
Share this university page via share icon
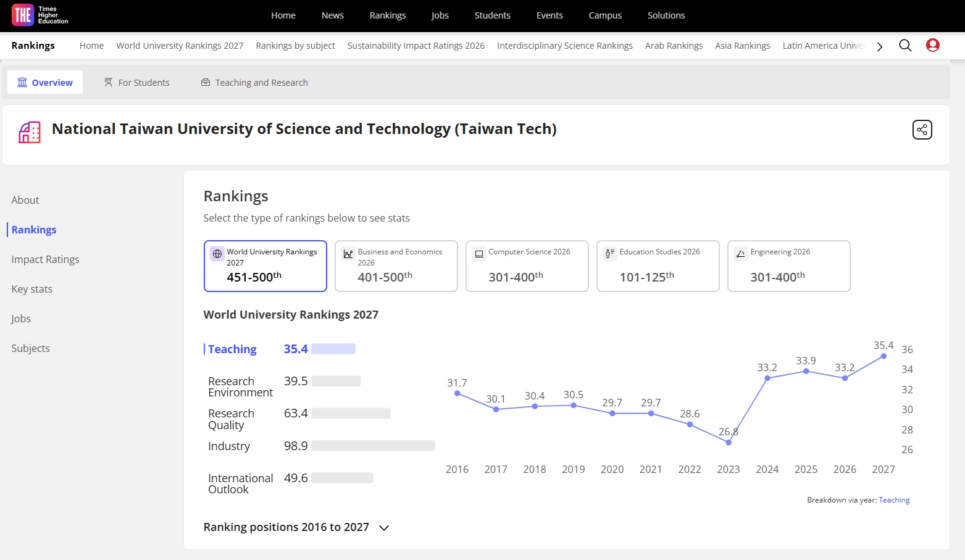coord(922,130)
